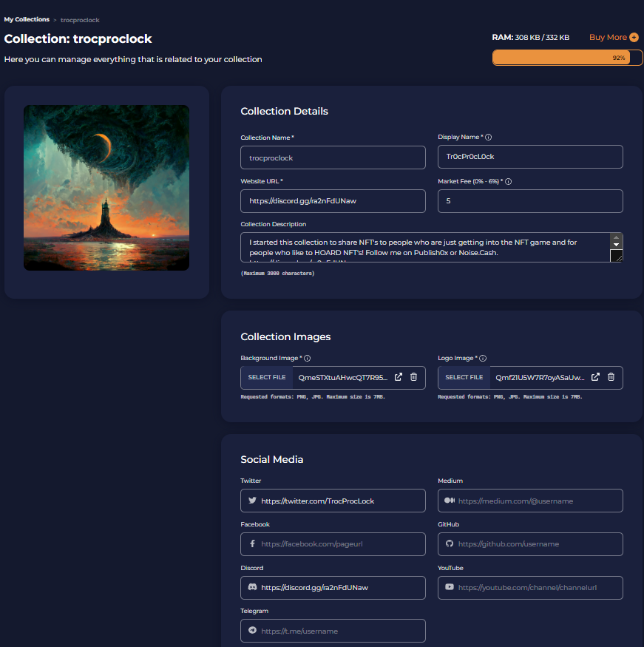Go back to My Collections breadcrumb
The height and width of the screenshot is (647, 644).
[x=27, y=19]
